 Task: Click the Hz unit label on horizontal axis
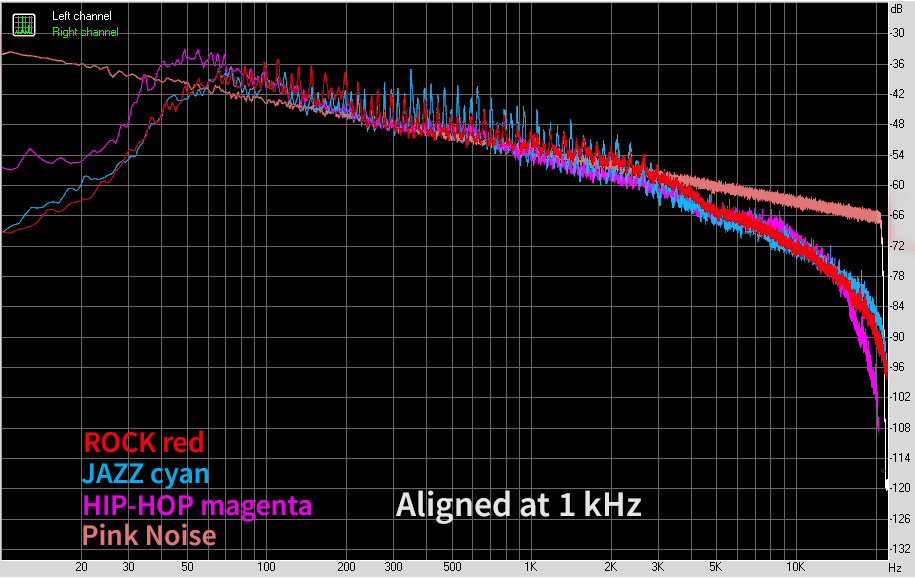point(895,567)
